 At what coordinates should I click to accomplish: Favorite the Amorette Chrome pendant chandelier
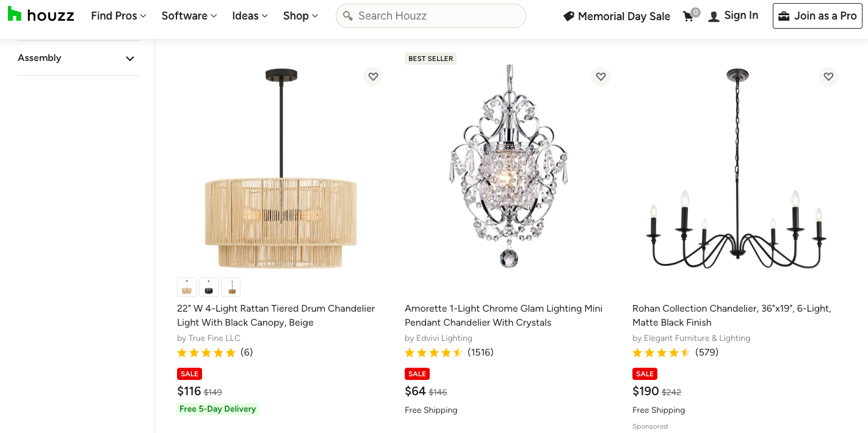601,77
